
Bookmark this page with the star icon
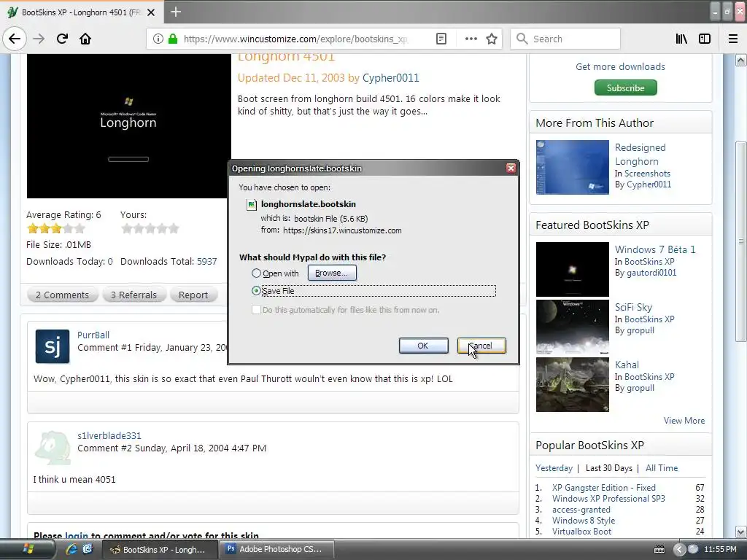492,39
